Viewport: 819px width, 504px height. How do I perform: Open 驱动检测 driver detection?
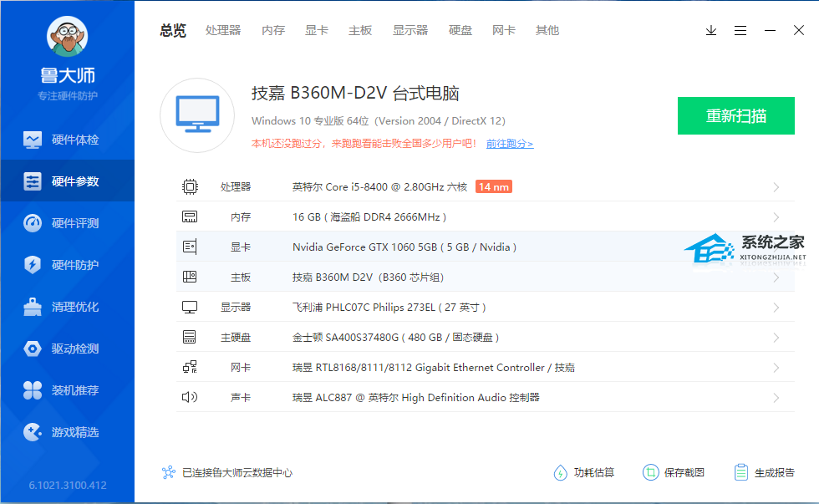[68, 349]
